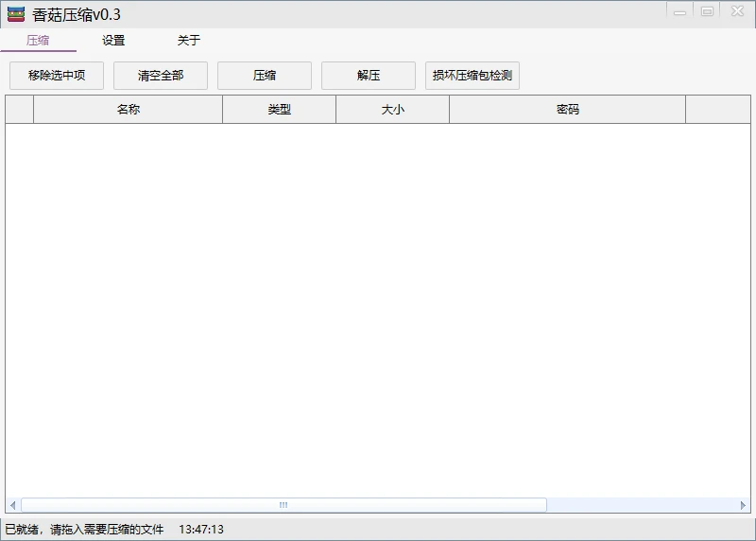Open the 设置 tab
756x541 pixels.
coord(113,41)
